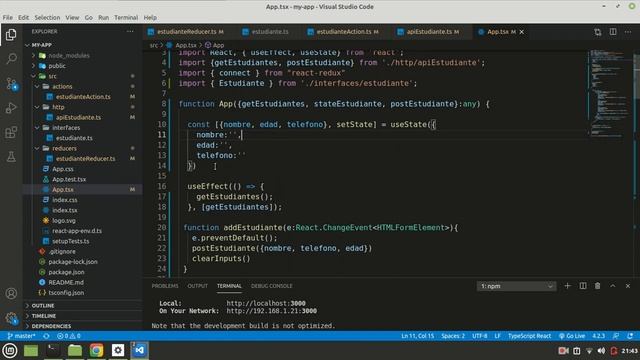Click App in the breadcrumb path
Viewport: 640px width, 360px height.
pos(215,45)
